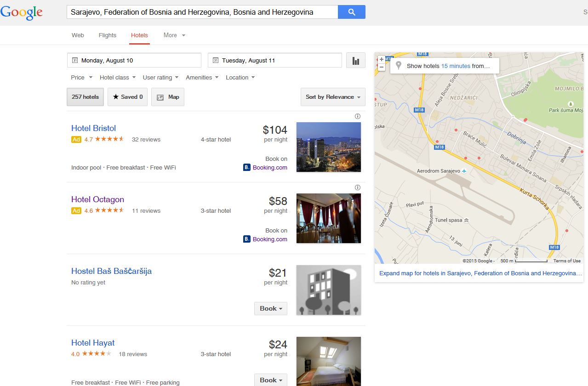The width and height of the screenshot is (588, 386).
Task: Open the Hotel Hayat listing link
Action: pyautogui.click(x=93, y=343)
